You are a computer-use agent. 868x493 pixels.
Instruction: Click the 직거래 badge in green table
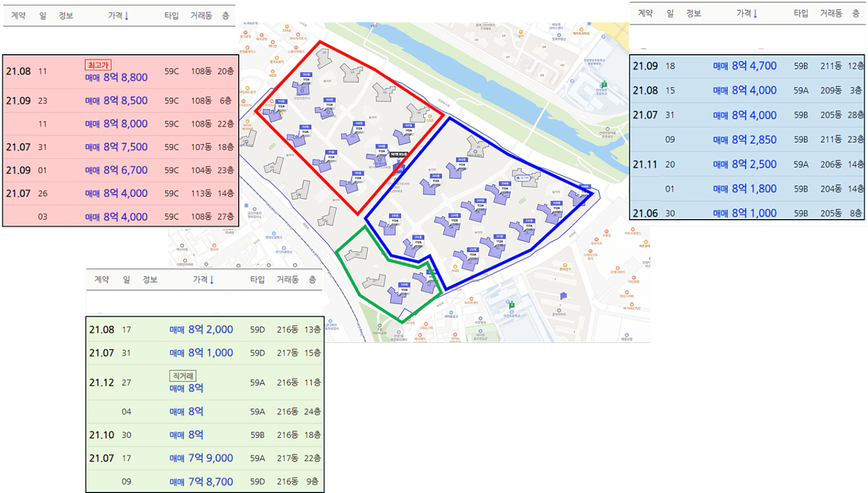click(x=183, y=376)
